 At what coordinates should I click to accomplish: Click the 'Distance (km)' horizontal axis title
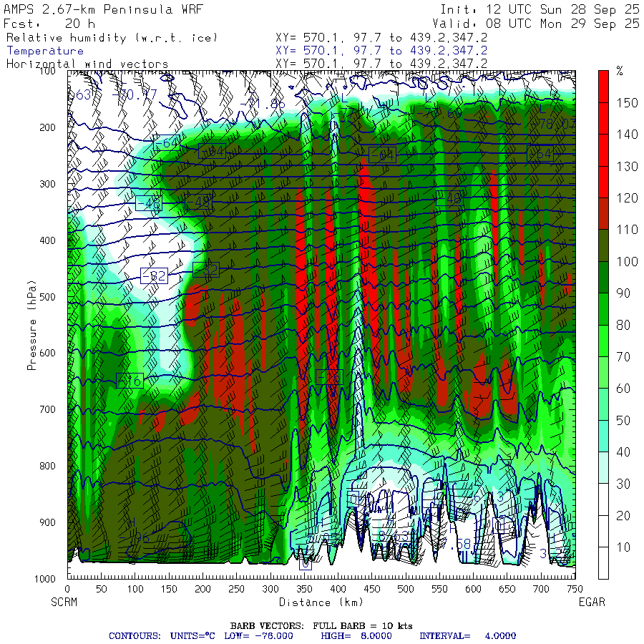coord(321,602)
